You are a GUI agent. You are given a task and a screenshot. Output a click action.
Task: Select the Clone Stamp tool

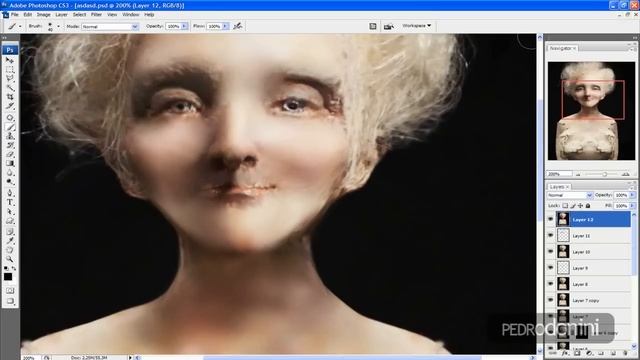(x=10, y=136)
